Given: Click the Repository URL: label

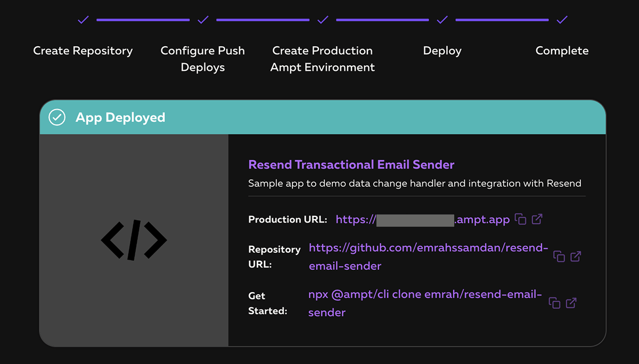Looking at the screenshot, I should 275,257.
